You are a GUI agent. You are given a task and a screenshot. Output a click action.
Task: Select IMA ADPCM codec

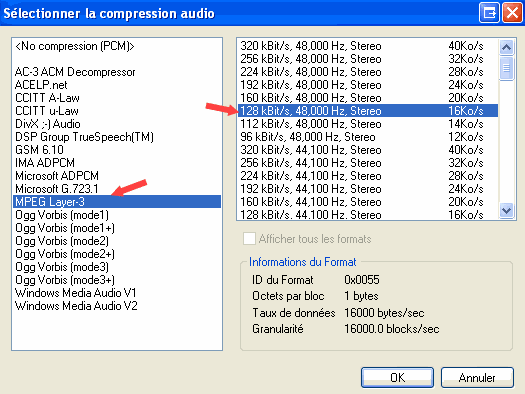tap(117, 163)
